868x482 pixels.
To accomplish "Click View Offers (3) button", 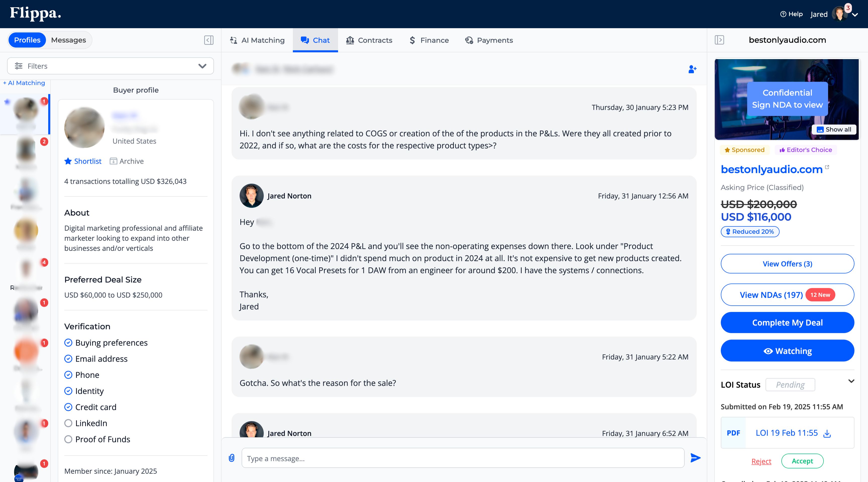I will 787,264.
